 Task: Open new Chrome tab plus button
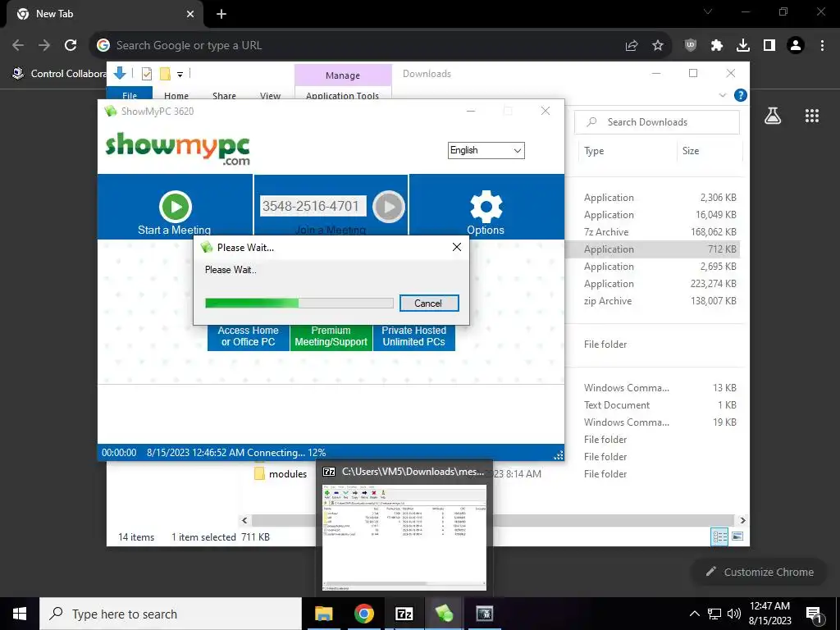coord(221,14)
